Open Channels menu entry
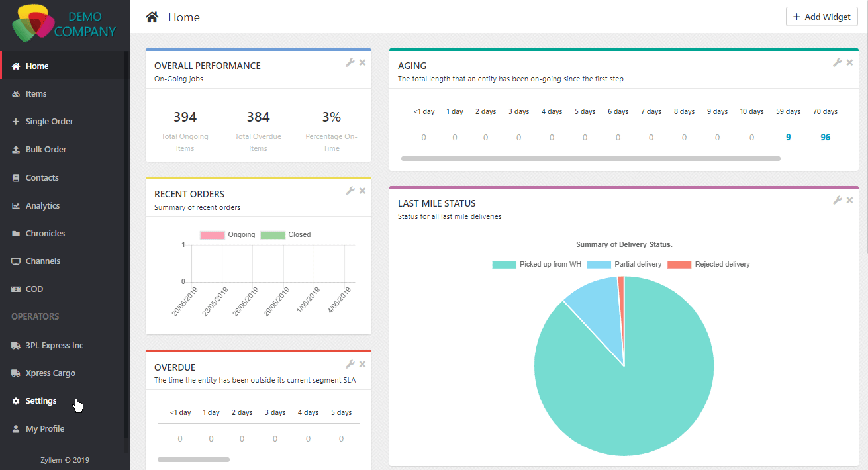Viewport: 868px width, 470px height. click(x=62, y=261)
